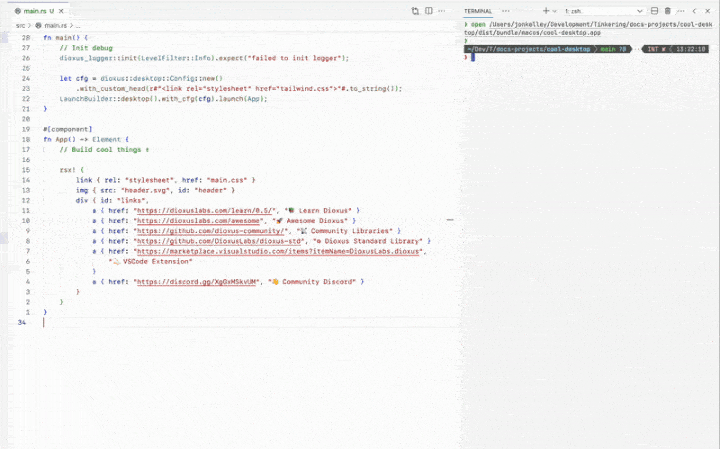Screen dimensions: 720x449
Task: Show hidden panel tabs via ellipsis
Action: pos(504,10)
